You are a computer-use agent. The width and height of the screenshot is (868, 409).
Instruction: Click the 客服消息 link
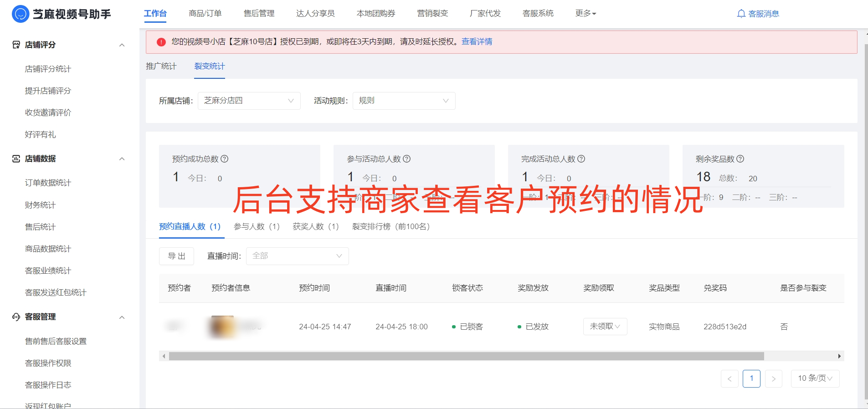click(x=764, y=14)
